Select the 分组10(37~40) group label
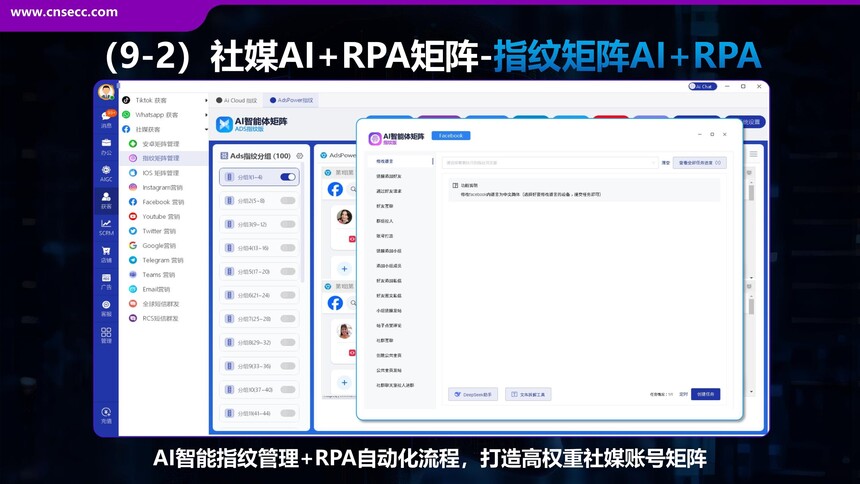This screenshot has width=860, height=484. [255, 390]
